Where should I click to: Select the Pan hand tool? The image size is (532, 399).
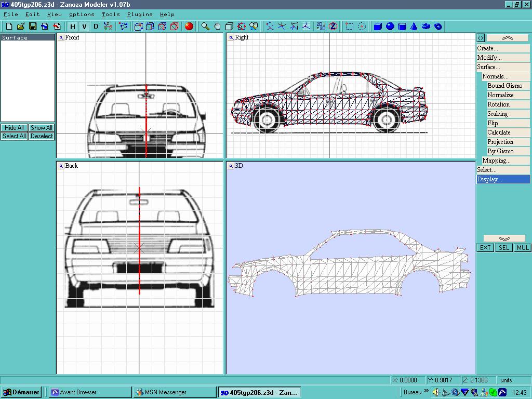coord(218,26)
